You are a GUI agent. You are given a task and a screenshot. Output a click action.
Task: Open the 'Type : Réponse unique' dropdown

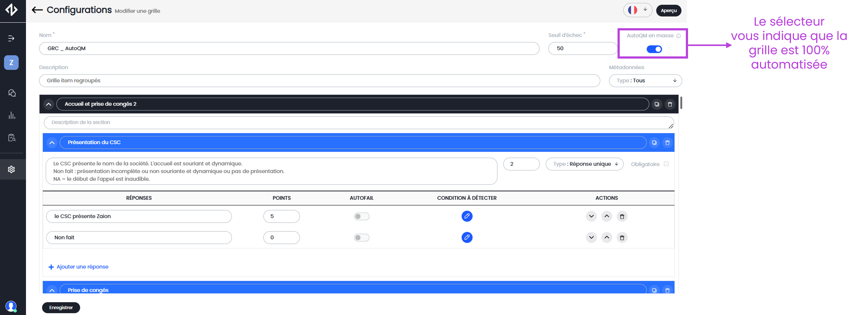tap(585, 164)
